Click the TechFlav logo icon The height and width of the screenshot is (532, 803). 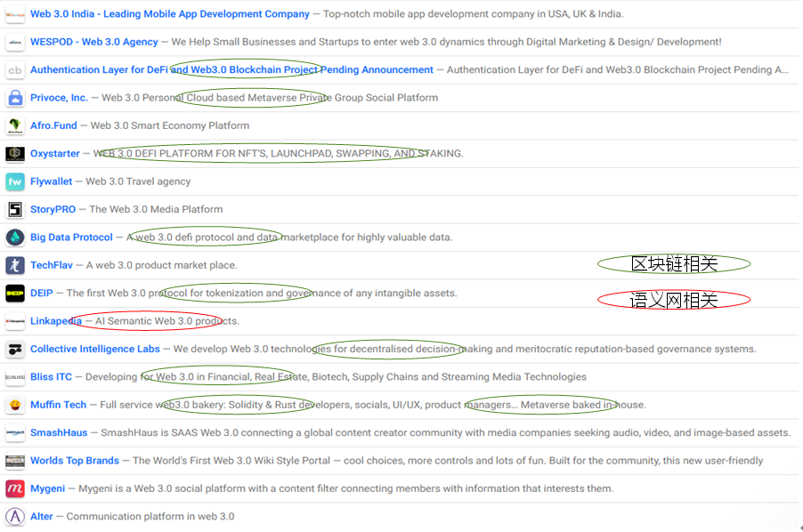pos(15,265)
